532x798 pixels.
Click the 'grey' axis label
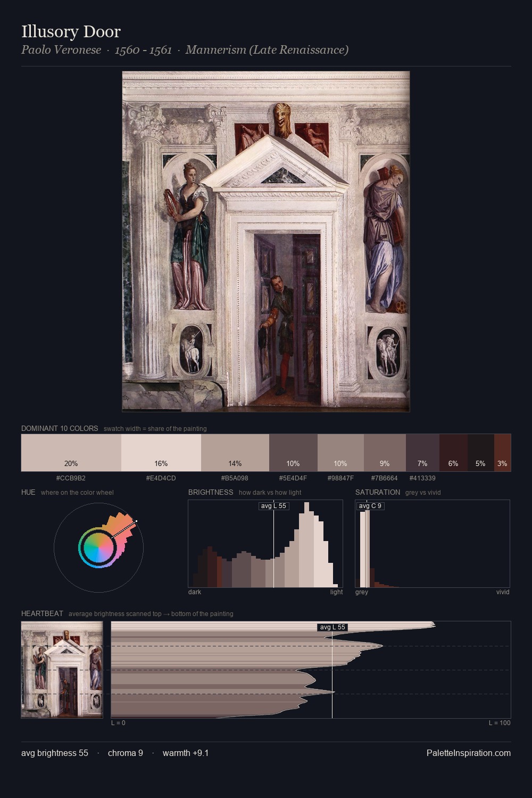tap(362, 592)
